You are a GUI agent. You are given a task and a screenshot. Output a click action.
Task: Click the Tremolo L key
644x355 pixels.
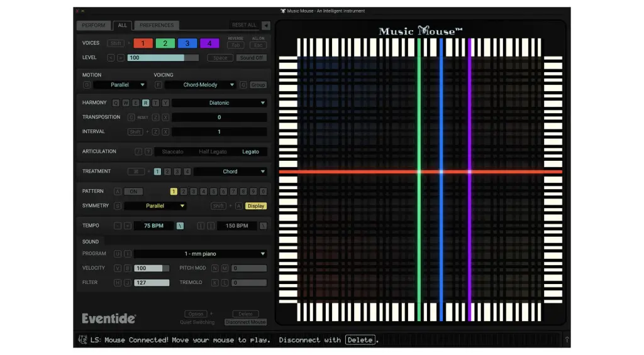225,283
